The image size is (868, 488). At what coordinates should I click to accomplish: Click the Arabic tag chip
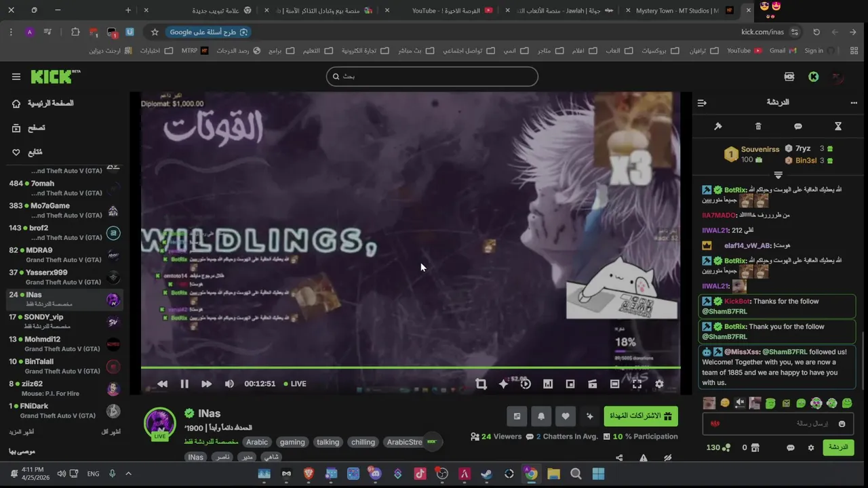(257, 442)
